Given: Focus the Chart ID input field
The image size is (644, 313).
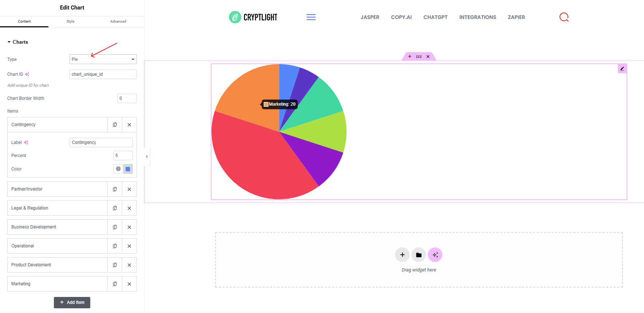Looking at the screenshot, I should tap(103, 74).
